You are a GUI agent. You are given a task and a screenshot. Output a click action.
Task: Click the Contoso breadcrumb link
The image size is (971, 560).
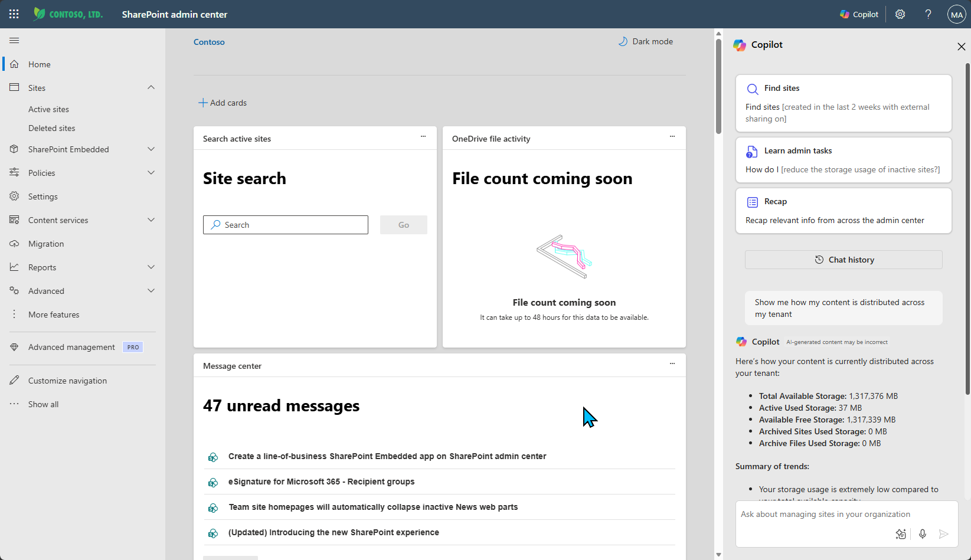[x=209, y=42]
